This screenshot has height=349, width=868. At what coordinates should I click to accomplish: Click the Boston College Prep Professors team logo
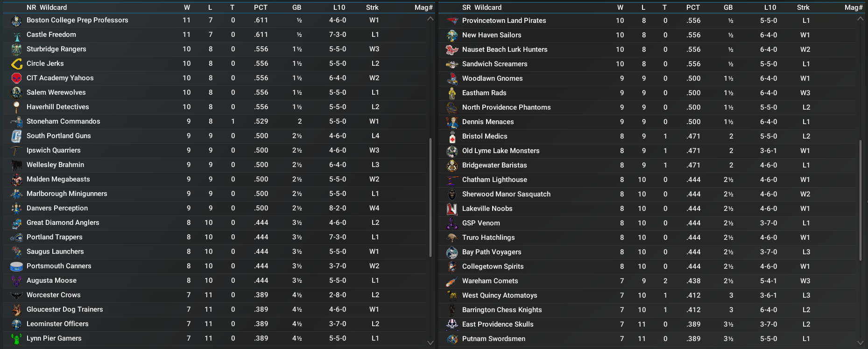click(16, 21)
